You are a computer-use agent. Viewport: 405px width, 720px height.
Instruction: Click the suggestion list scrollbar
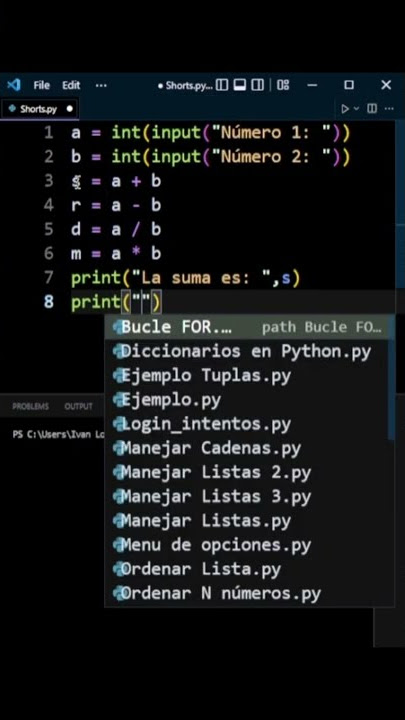click(x=391, y=377)
